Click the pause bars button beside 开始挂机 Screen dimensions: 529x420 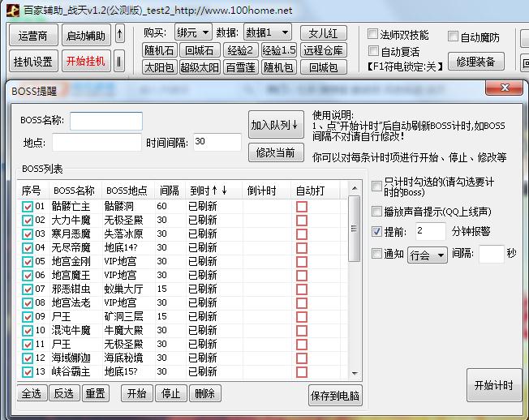[x=119, y=61]
